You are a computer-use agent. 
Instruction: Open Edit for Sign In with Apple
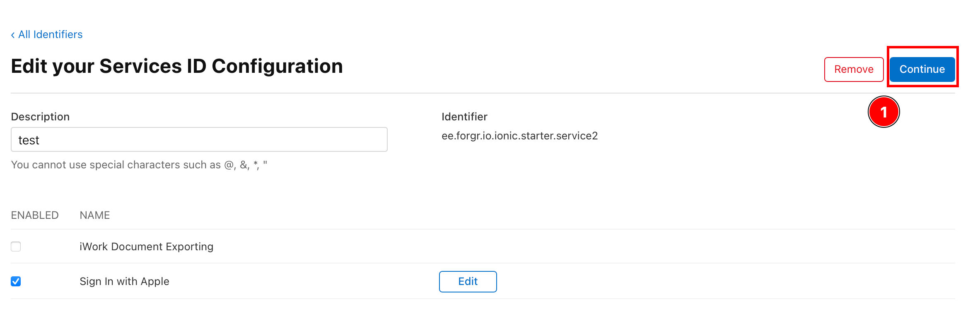click(468, 282)
